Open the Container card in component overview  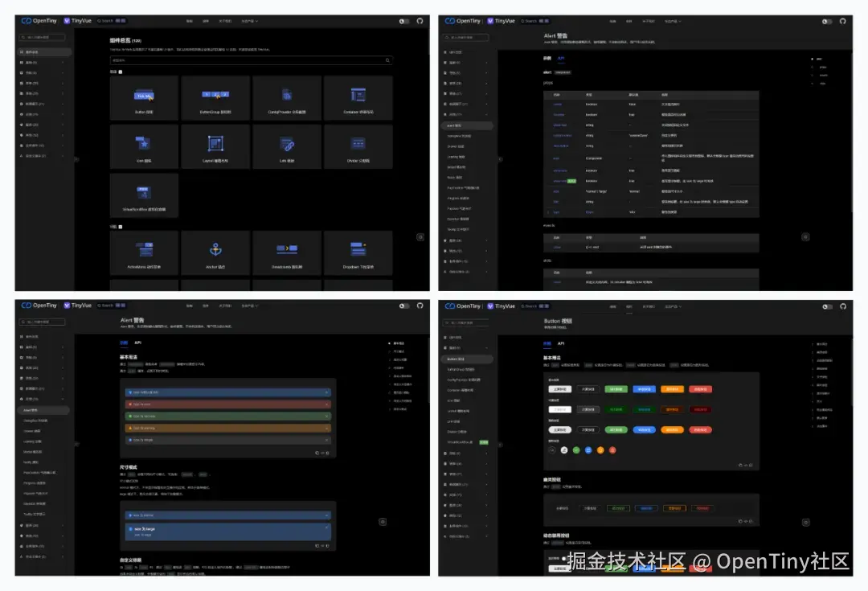pyautogui.click(x=358, y=98)
